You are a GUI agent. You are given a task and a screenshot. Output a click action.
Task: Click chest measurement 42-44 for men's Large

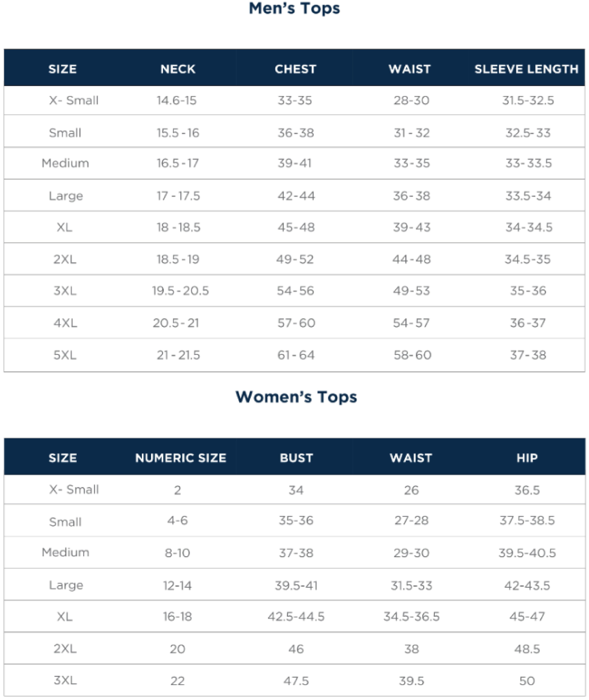296,196
